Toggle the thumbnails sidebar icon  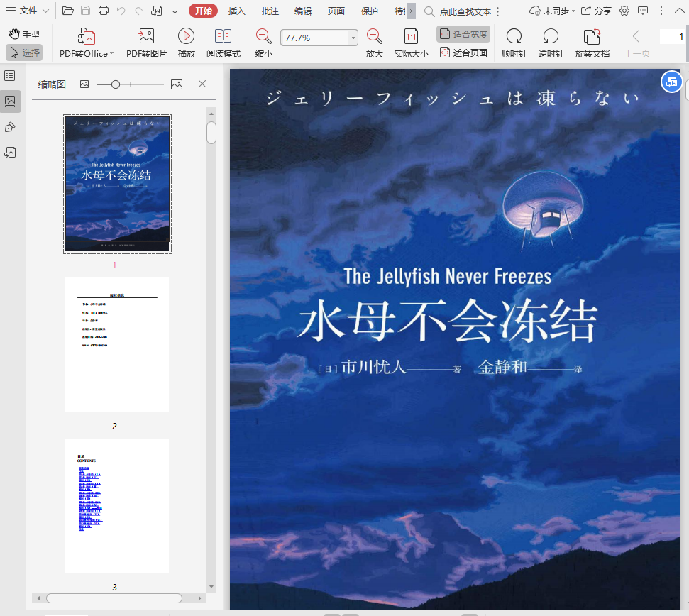coord(10,101)
